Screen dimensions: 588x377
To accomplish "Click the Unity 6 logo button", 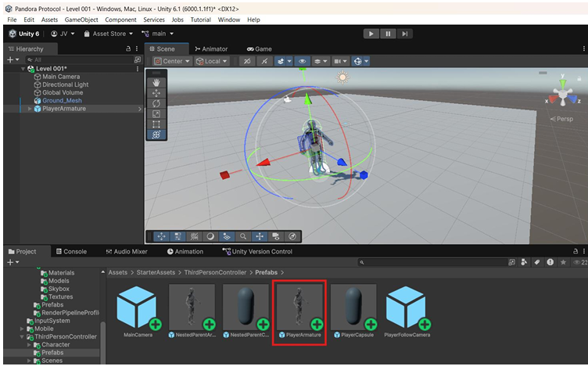I will pyautogui.click(x=24, y=34).
